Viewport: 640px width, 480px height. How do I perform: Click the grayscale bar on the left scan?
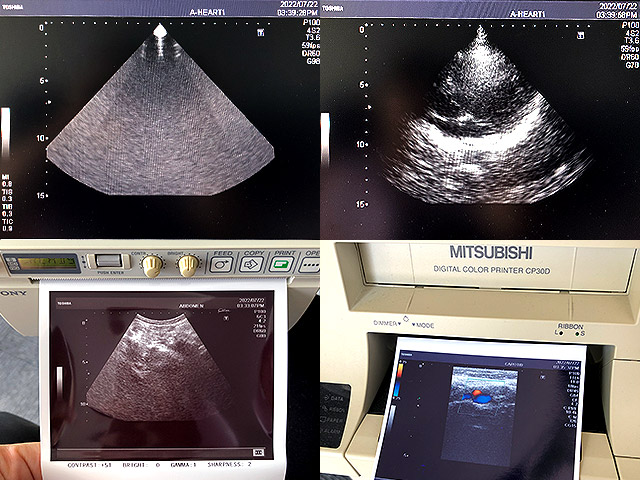click(5, 133)
